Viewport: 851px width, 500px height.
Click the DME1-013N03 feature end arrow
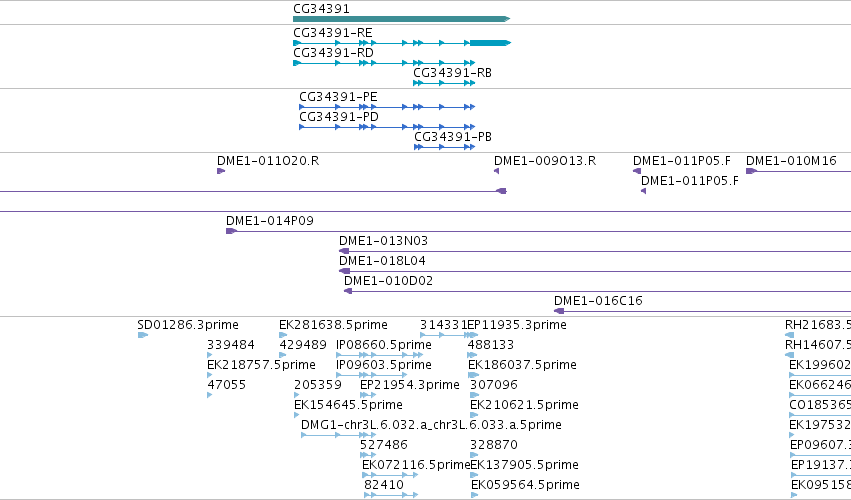point(344,251)
